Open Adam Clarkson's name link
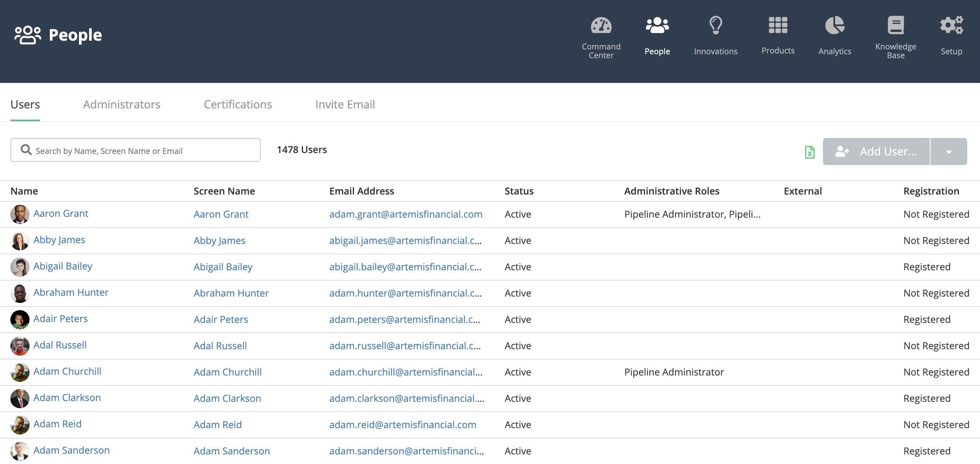The height and width of the screenshot is (464, 980). pyautogui.click(x=67, y=398)
